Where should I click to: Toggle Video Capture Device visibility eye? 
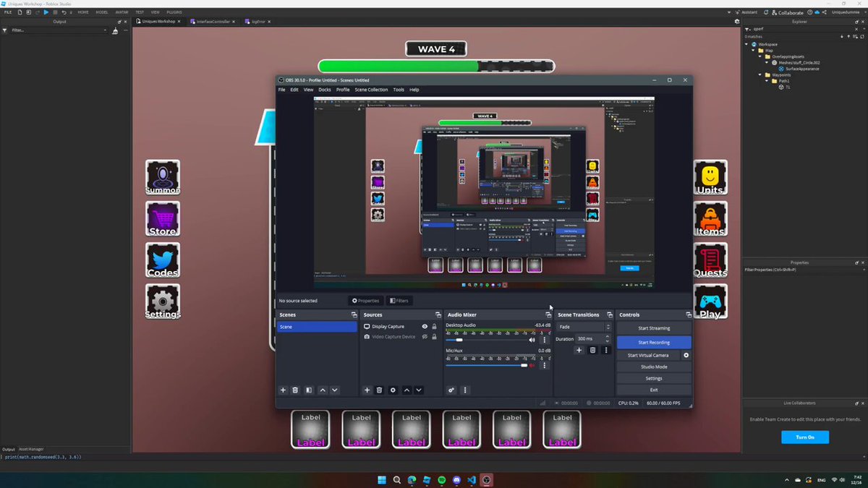click(x=425, y=337)
